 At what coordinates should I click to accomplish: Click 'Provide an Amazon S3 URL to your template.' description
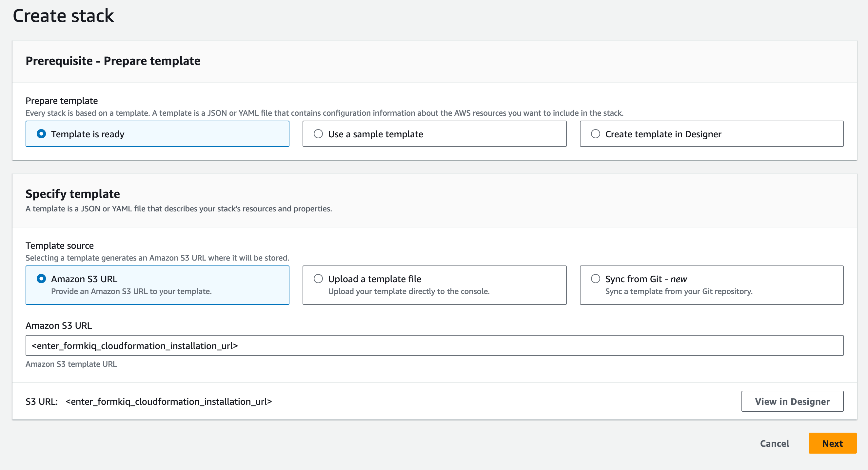tap(131, 291)
